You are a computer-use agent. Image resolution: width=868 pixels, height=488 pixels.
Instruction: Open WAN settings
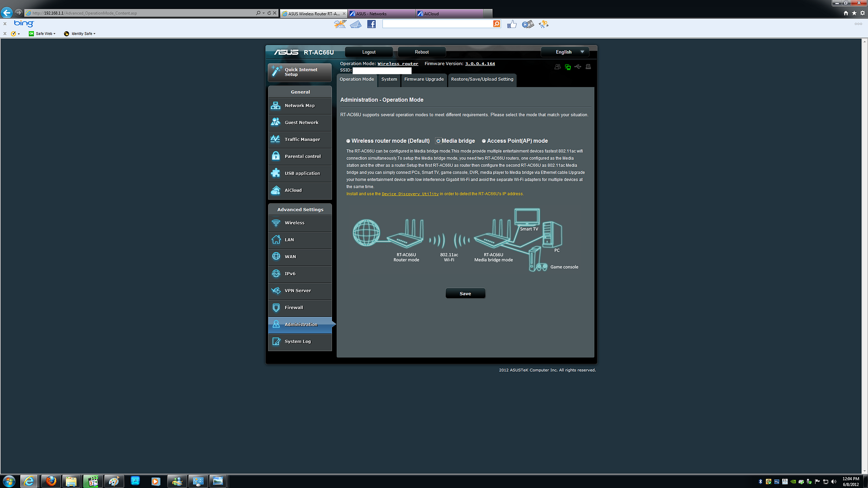click(x=300, y=257)
